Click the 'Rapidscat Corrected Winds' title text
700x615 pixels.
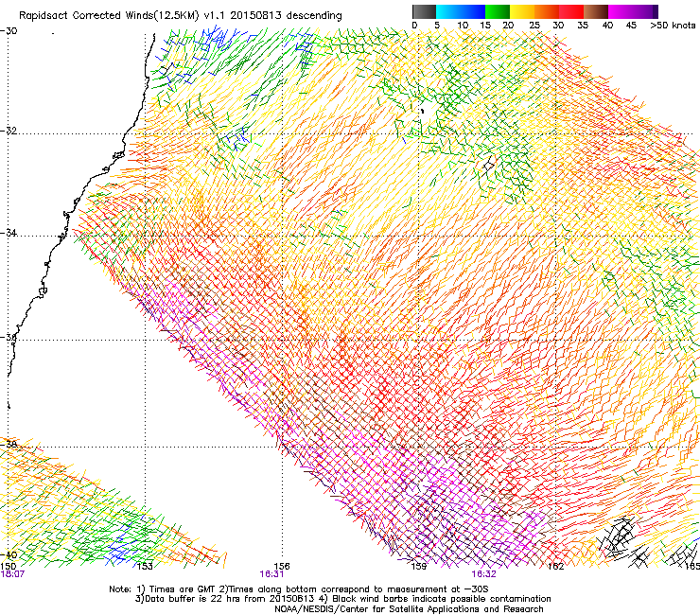click(88, 16)
